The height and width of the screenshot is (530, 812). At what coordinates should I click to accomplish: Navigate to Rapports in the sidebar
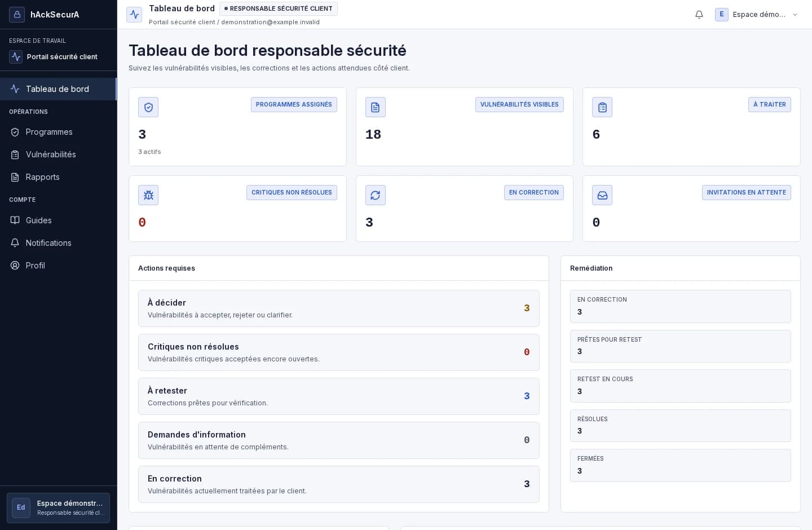[58, 177]
